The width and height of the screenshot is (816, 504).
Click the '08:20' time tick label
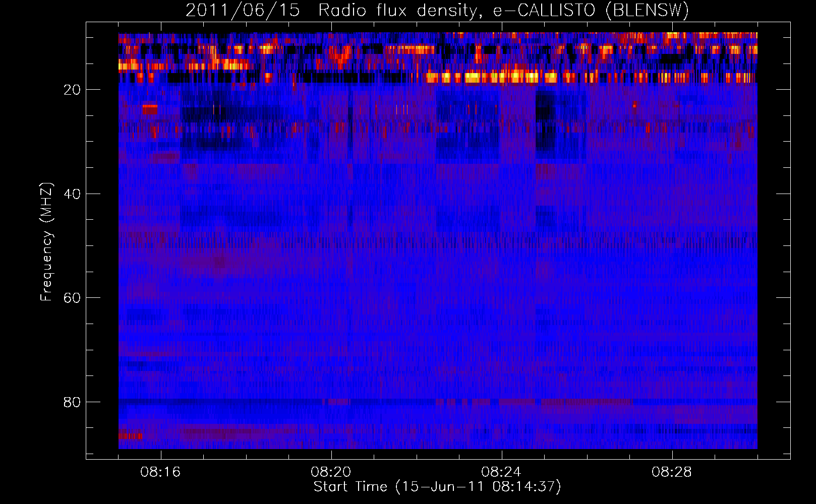click(331, 472)
